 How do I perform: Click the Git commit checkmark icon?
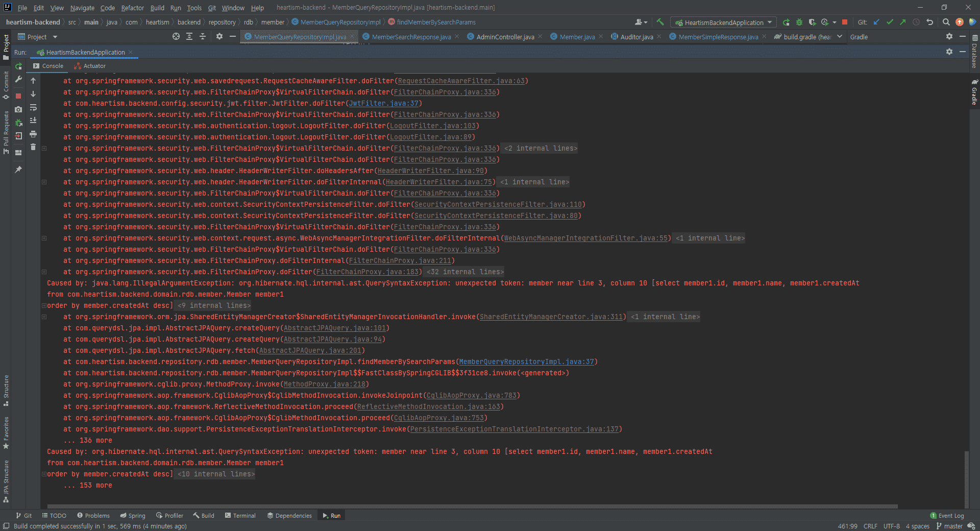pos(890,22)
